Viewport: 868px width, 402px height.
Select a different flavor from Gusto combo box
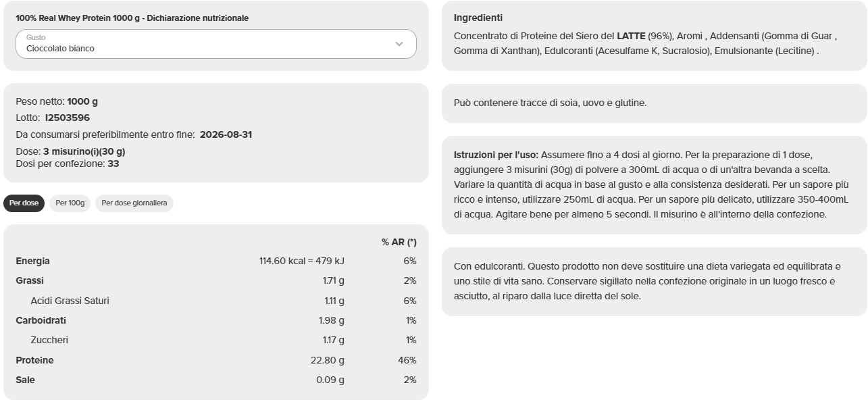tap(216, 44)
